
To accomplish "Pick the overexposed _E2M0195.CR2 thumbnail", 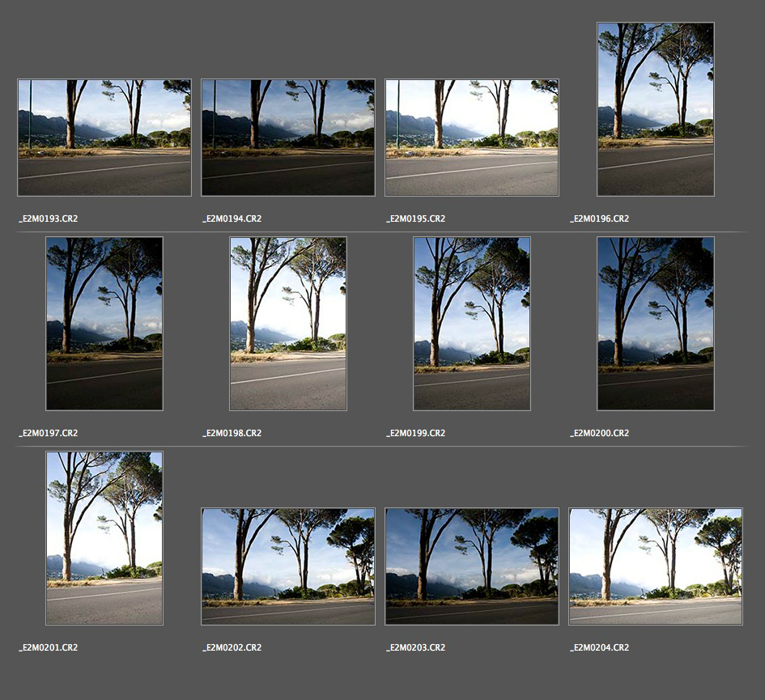I will pyautogui.click(x=472, y=138).
